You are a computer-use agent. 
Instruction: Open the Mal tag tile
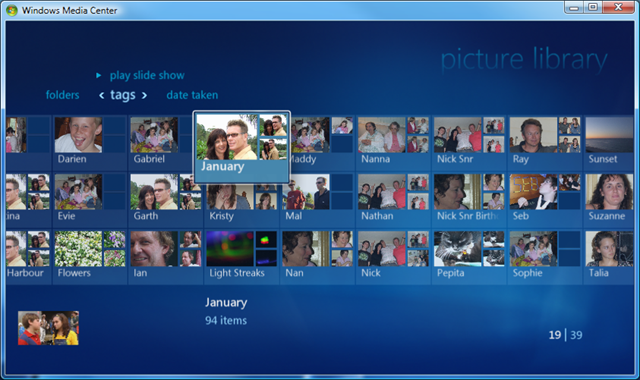pyautogui.click(x=318, y=200)
